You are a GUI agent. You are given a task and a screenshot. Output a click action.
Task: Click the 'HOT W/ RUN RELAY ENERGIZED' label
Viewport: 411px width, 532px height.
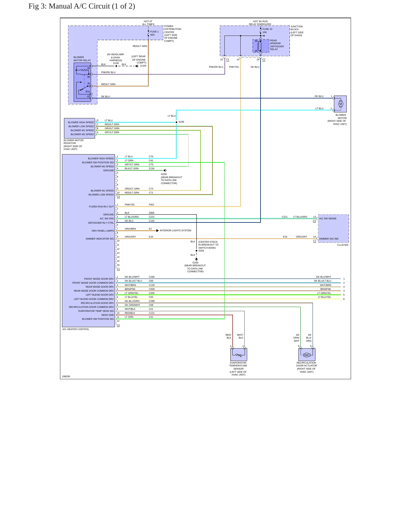pos(260,23)
